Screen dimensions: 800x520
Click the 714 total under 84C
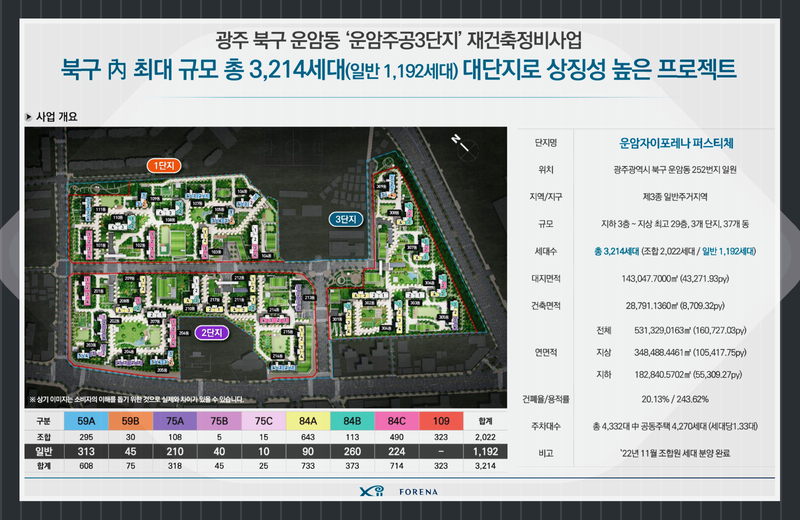point(397,465)
